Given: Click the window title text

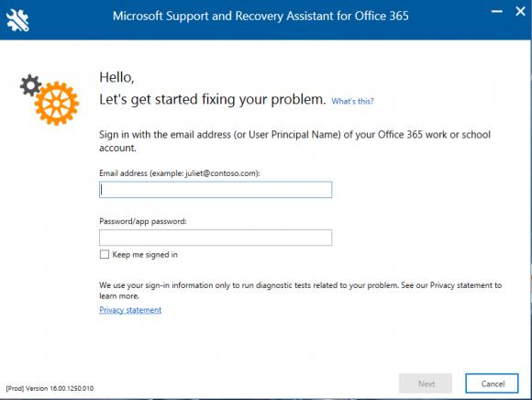Looking at the screenshot, I should coord(260,16).
